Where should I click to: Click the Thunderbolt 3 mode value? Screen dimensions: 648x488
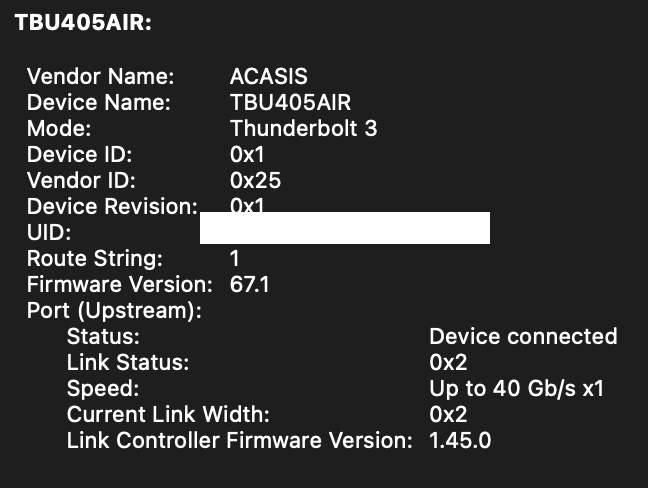tap(303, 128)
